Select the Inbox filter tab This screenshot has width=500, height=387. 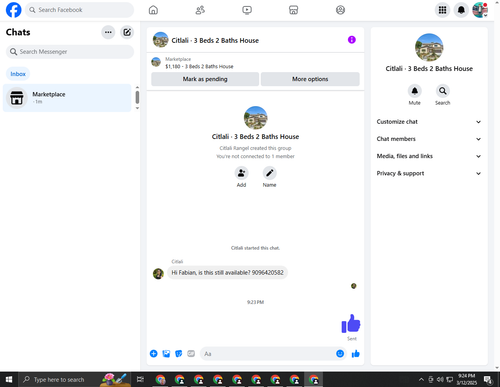point(18,74)
